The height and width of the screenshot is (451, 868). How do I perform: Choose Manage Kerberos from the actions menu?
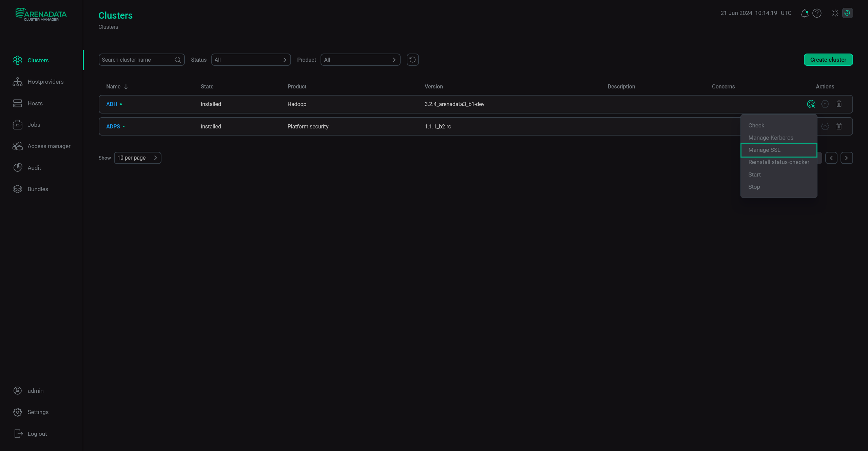[779, 138]
